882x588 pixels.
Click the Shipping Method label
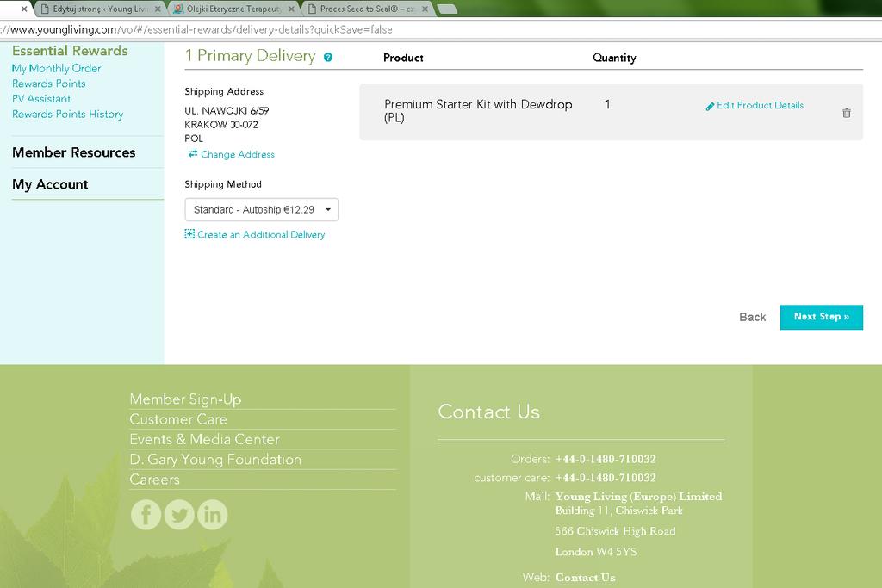coord(223,184)
